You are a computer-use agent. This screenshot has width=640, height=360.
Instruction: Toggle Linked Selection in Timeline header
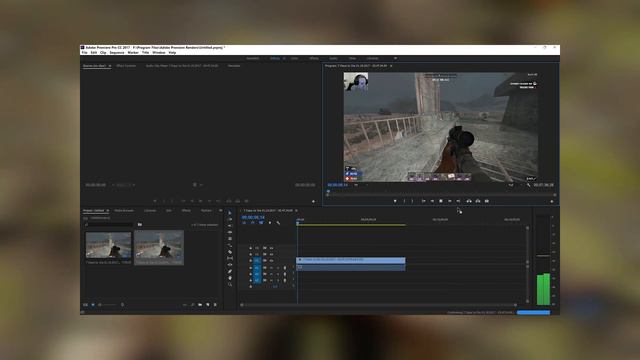tap(261, 223)
